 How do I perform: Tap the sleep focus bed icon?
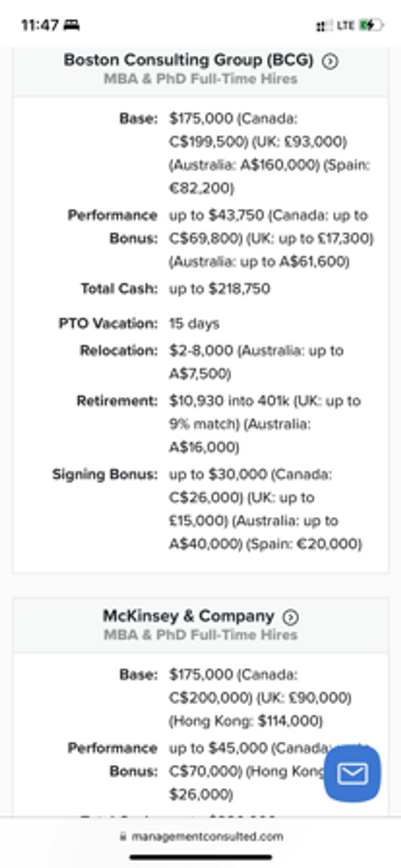[71, 25]
